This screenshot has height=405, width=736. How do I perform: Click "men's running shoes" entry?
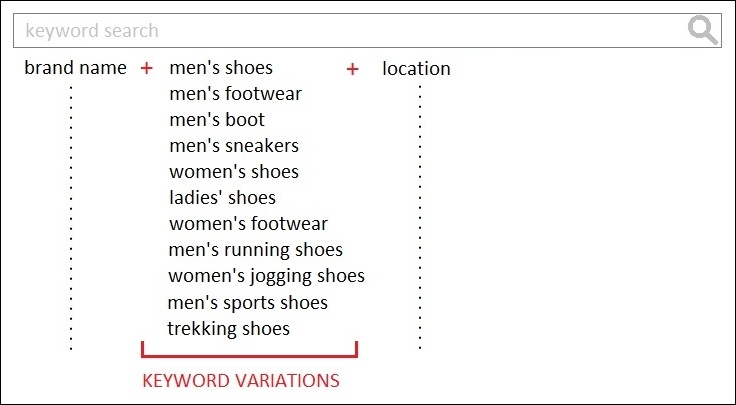[x=255, y=250]
